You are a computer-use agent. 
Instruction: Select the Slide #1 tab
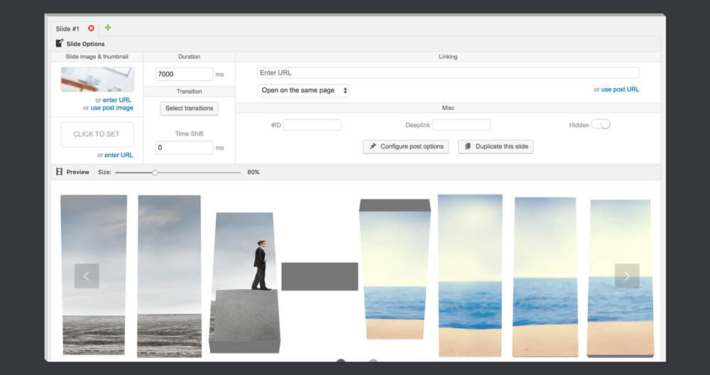67,29
